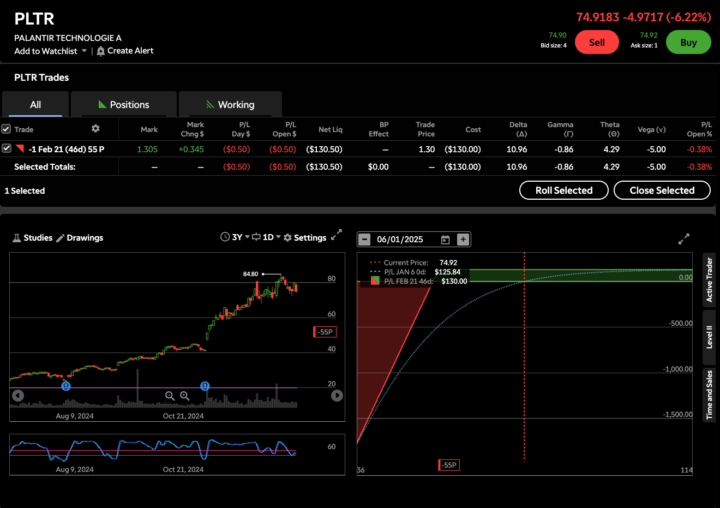Screen dimensions: 720x508
Task: Click the P/L Open % column header
Action: point(699,129)
